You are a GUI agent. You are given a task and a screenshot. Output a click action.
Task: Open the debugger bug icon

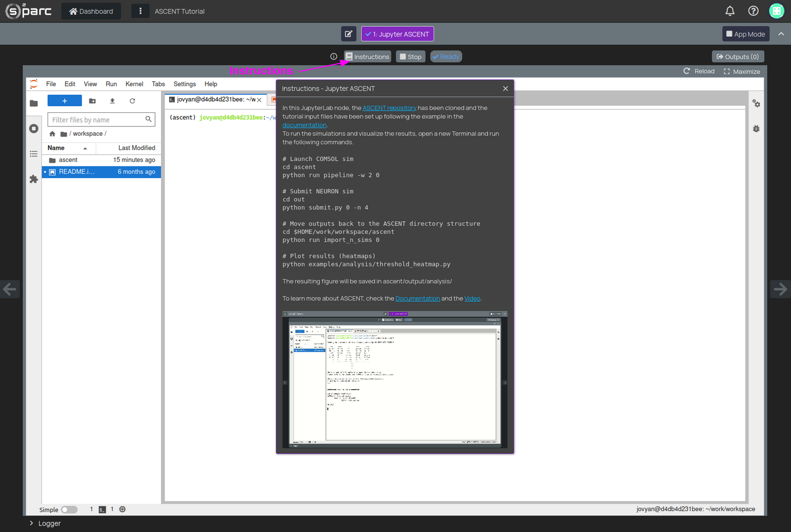(756, 129)
